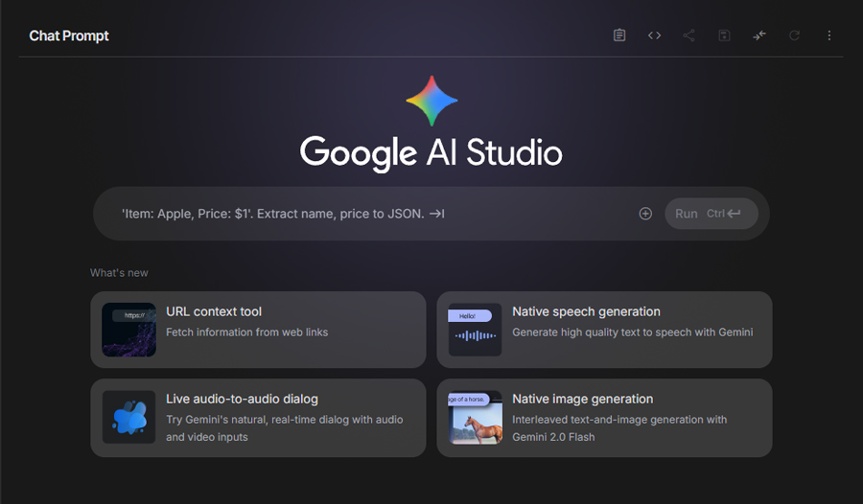Click the plus insert media icon
Screen dimensions: 863x504
pyautogui.click(x=645, y=214)
